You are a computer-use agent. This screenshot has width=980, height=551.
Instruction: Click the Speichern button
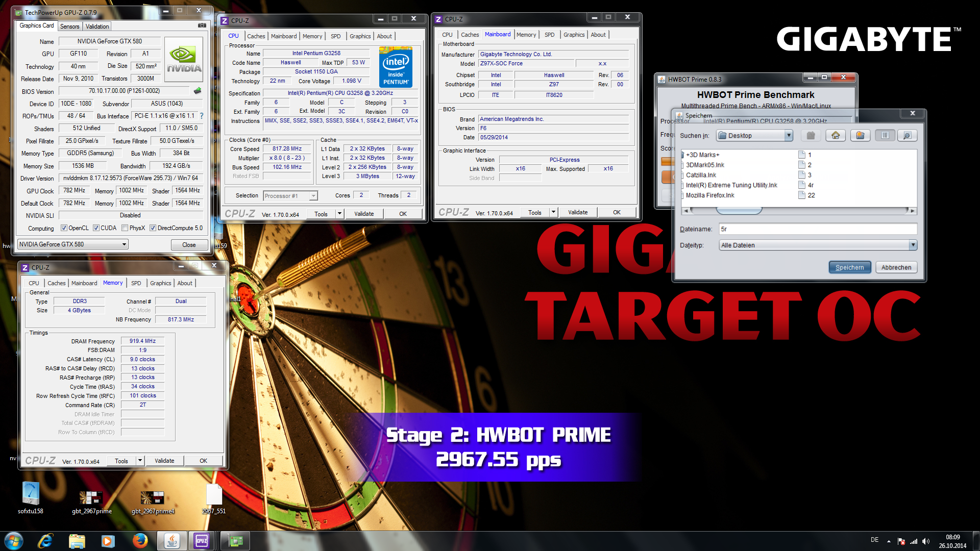coord(849,267)
